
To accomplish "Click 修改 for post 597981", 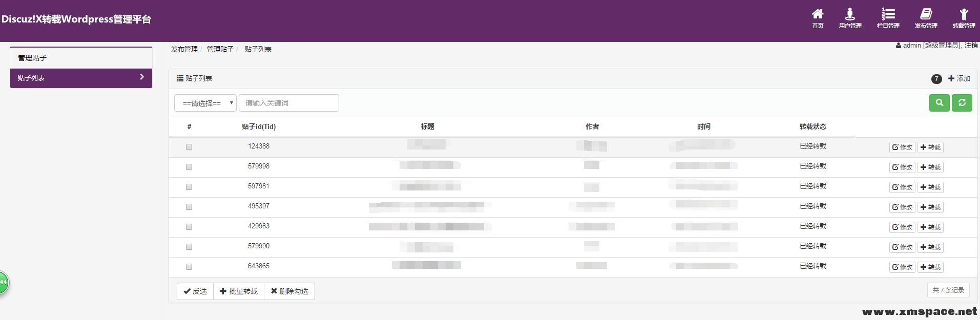I will pyautogui.click(x=902, y=187).
